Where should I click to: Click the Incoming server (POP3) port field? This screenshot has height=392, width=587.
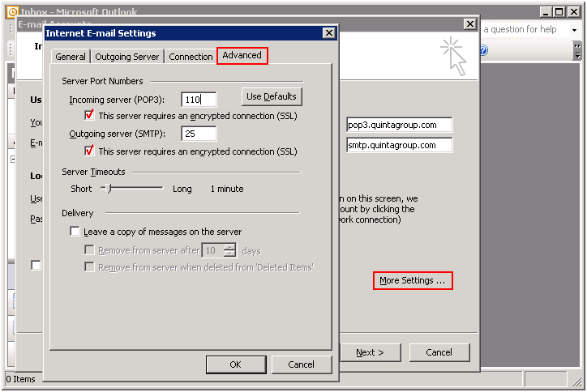[199, 100]
